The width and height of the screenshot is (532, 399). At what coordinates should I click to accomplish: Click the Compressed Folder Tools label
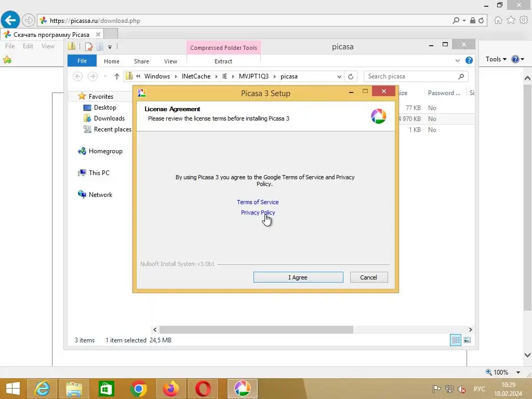223,48
